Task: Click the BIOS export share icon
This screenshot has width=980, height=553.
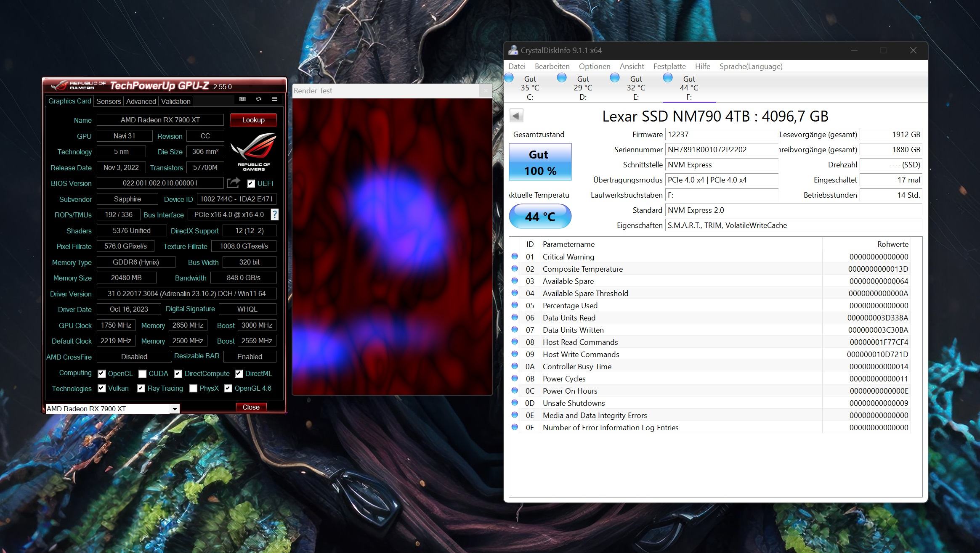Action: pyautogui.click(x=233, y=183)
